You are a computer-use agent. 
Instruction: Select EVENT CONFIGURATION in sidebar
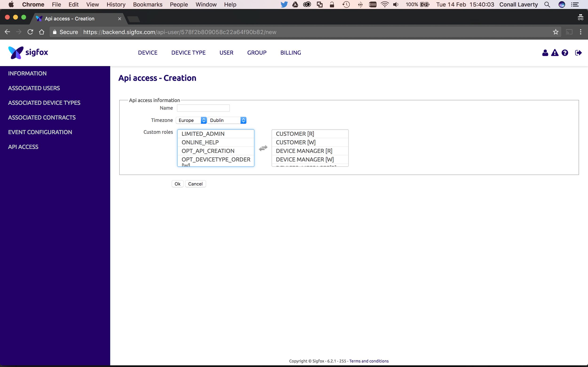pos(40,132)
